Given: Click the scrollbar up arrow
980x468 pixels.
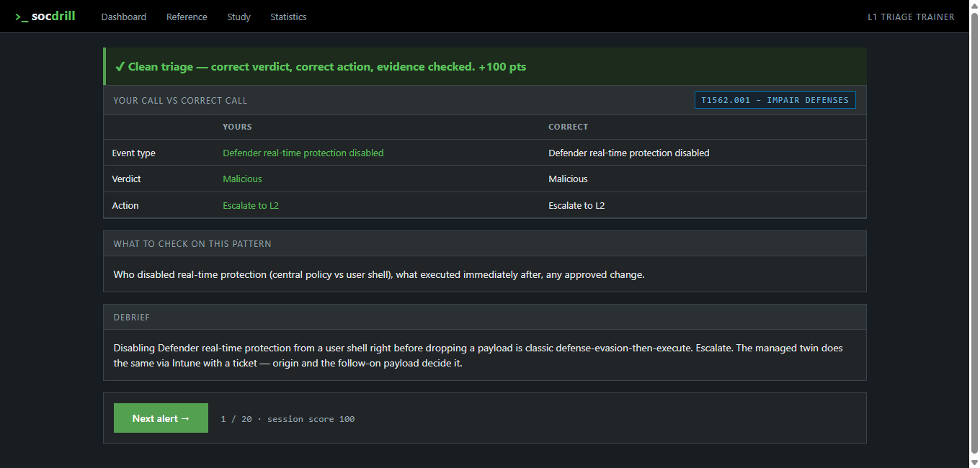Looking at the screenshot, I should tap(974, 5).
